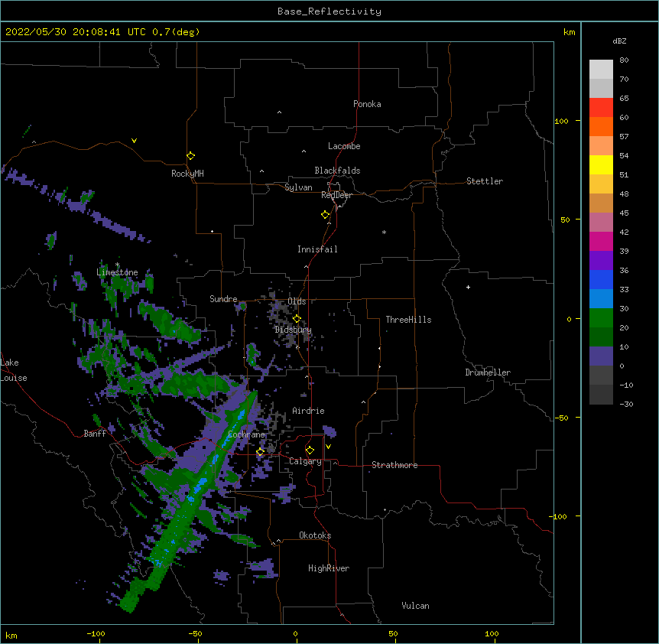The width and height of the screenshot is (659, 644).
Task: Click the asterisk marker east of Innisfail
Action: (x=384, y=232)
